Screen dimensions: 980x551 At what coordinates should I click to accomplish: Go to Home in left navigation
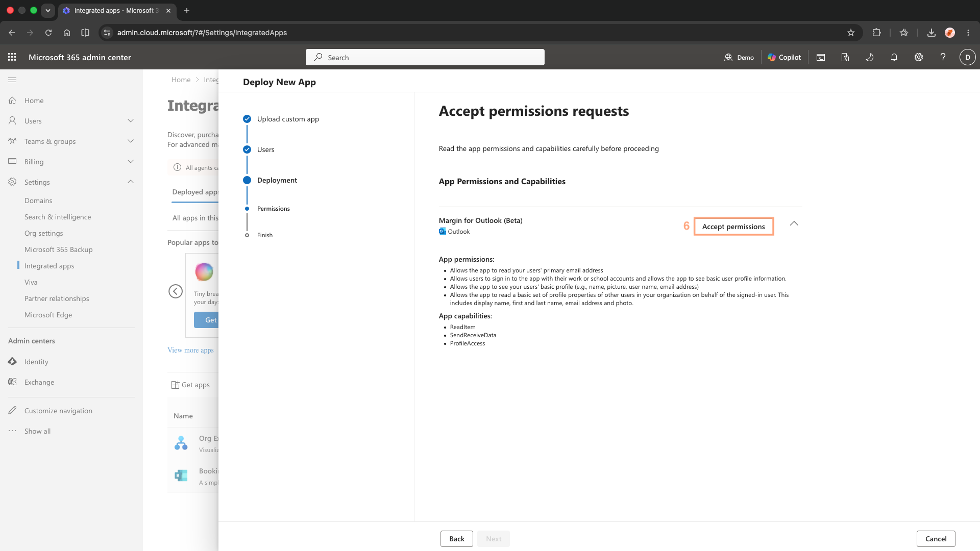pyautogui.click(x=34, y=101)
